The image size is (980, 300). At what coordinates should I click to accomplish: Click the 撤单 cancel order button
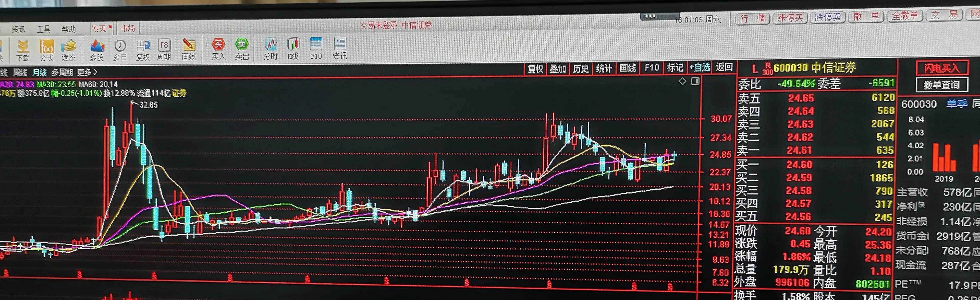pyautogui.click(x=866, y=16)
